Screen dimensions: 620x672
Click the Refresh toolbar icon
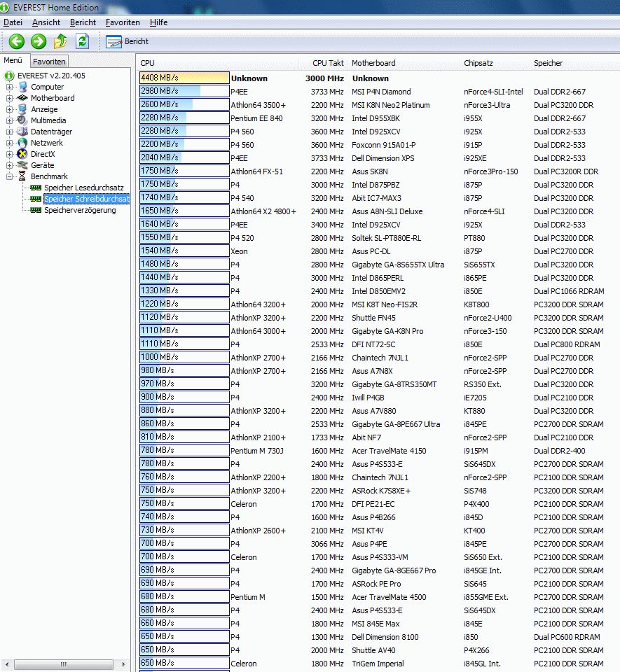pyautogui.click(x=83, y=41)
